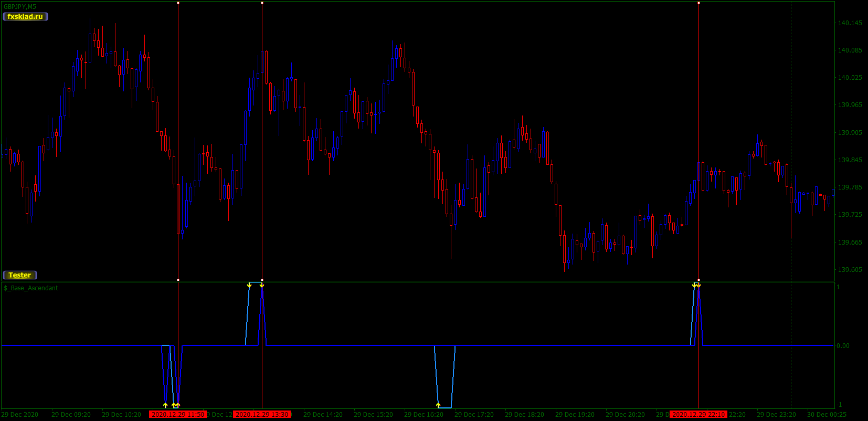868x421 pixels.
Task: Click the 29 Dec 23:20 time label
Action: 776,415
